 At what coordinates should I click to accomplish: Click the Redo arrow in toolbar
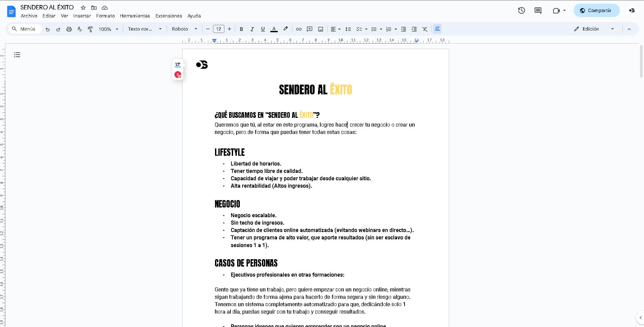click(x=58, y=29)
